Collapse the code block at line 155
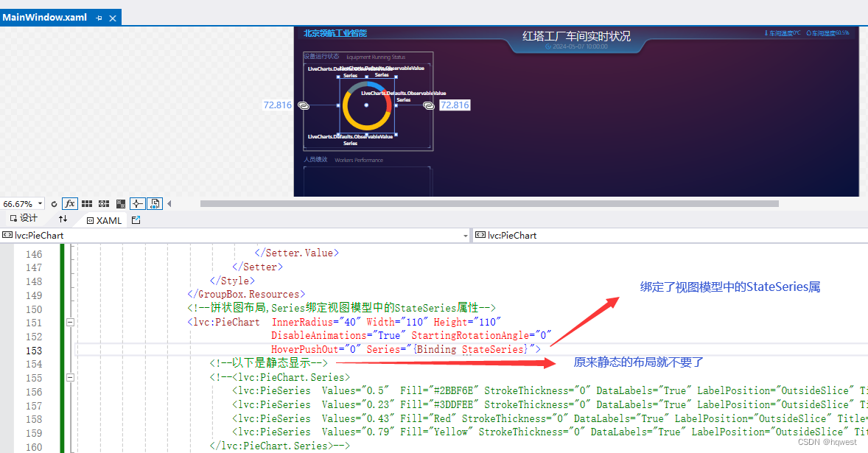 pos(70,377)
